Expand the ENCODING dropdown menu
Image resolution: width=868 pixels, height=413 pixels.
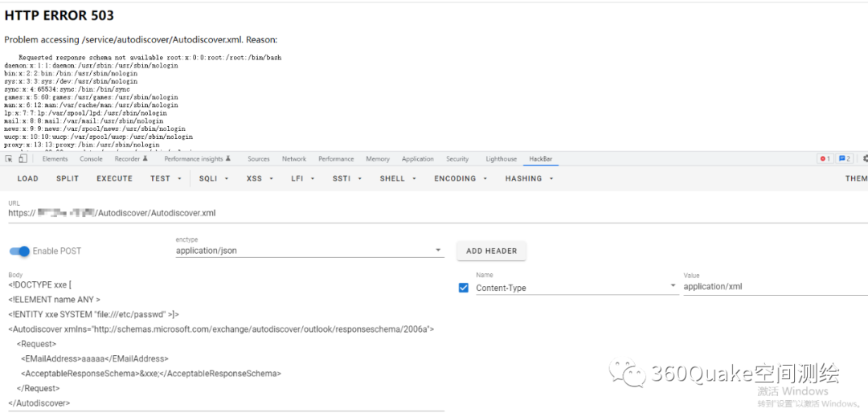(461, 178)
